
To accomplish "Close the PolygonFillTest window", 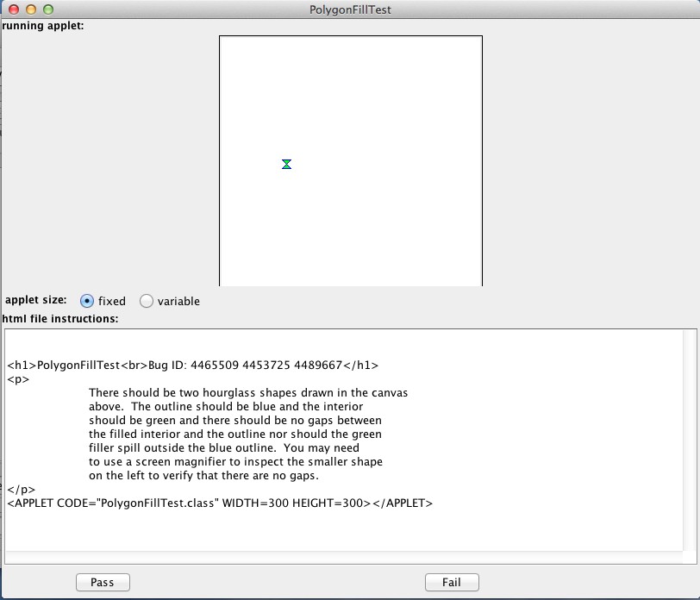I will coord(14,9).
